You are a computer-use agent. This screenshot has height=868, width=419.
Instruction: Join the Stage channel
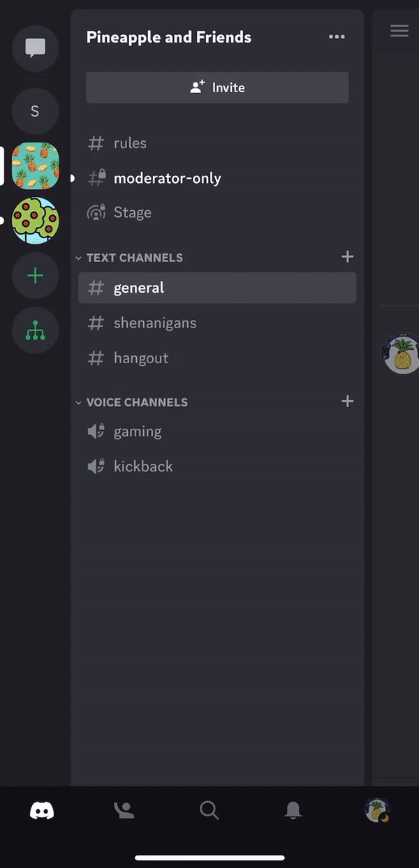click(132, 212)
